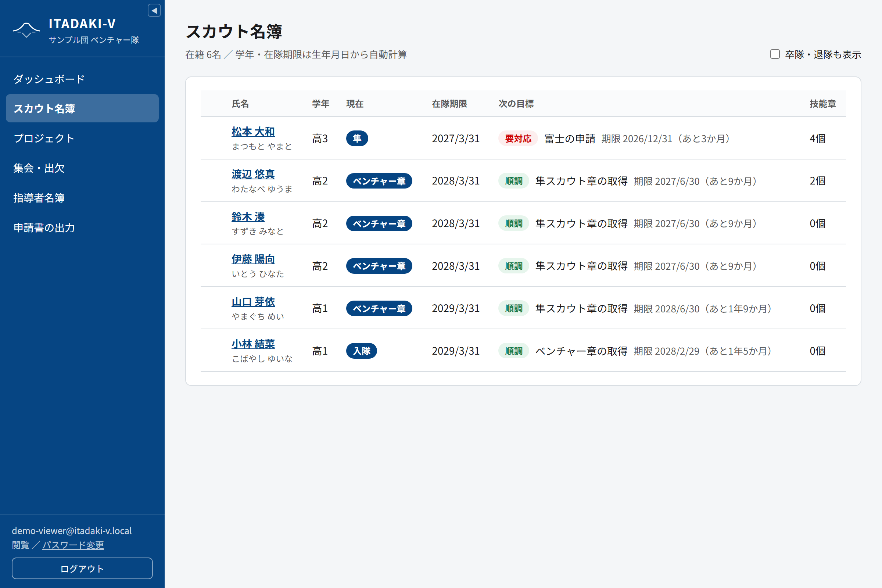
Task: Click the 技能章 column header
Action: [823, 104]
